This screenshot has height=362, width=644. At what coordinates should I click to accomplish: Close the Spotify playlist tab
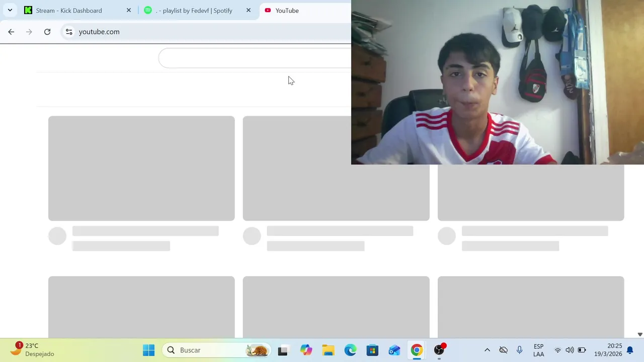point(248,10)
